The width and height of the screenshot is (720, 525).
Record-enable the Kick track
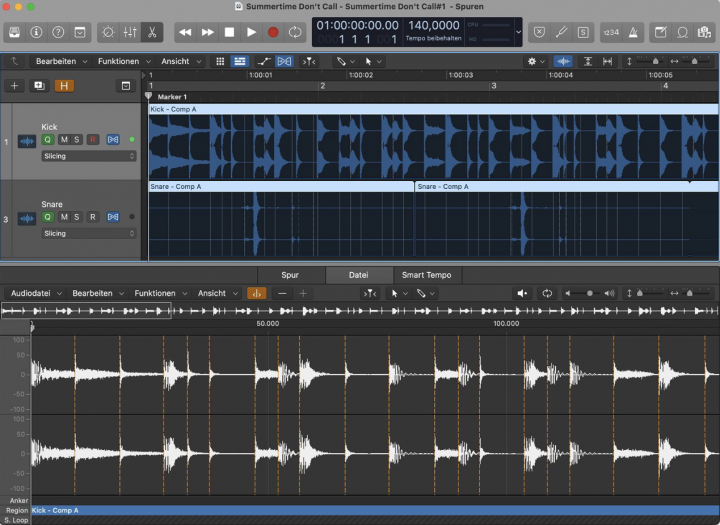[93, 140]
